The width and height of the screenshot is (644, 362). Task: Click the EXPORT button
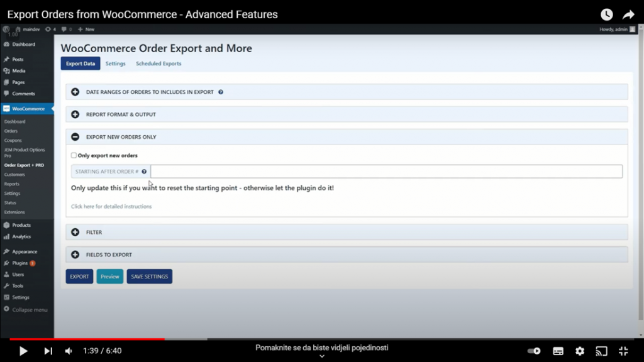(x=79, y=277)
